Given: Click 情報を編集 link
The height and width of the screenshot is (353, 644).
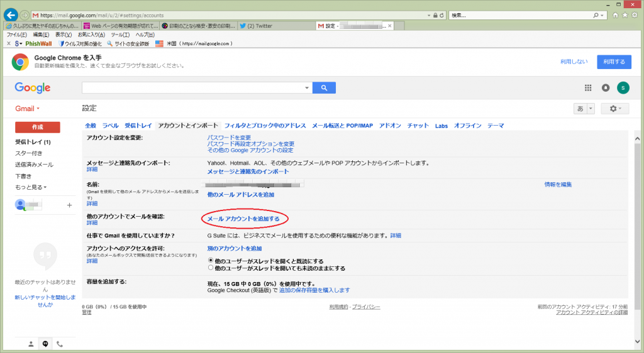Looking at the screenshot, I should click(558, 185).
